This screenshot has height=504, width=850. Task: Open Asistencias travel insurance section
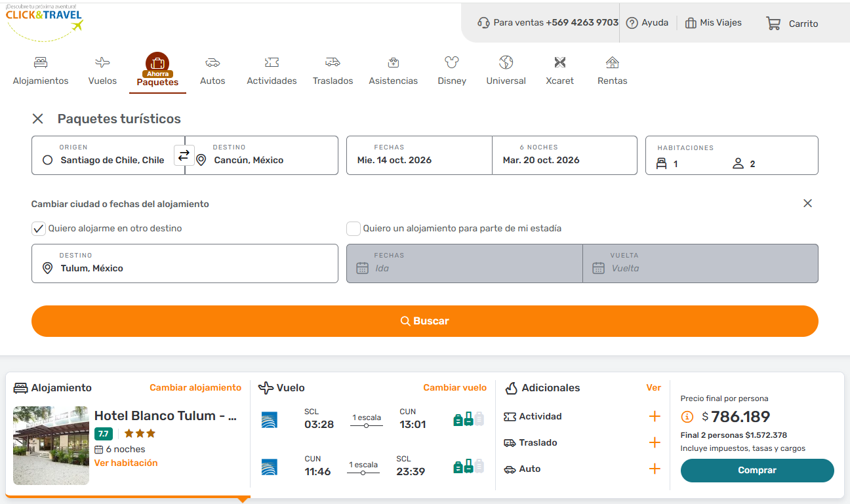point(393,71)
